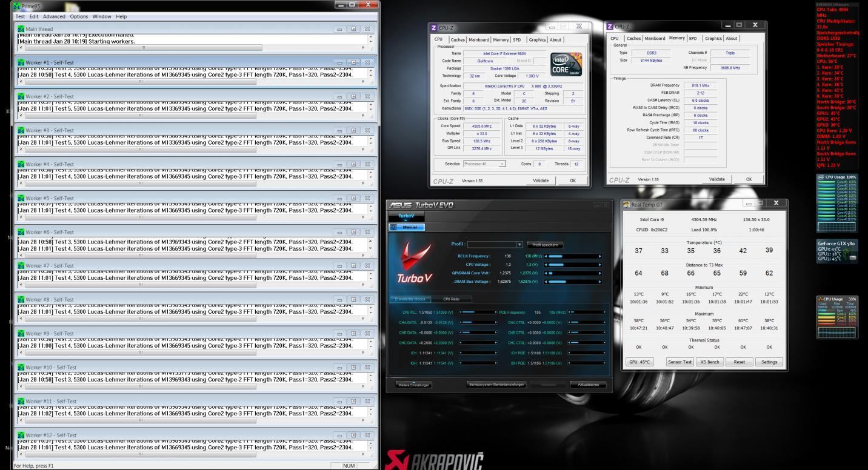The height and width of the screenshot is (470, 868).
Task: Click the Intel Core i7 logo in CPU-Z
Action: (x=565, y=64)
